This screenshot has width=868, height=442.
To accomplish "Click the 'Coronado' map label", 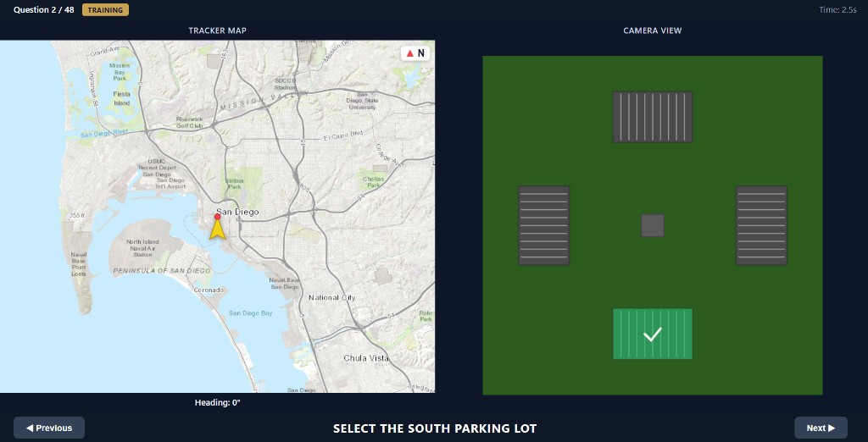I will (209, 290).
